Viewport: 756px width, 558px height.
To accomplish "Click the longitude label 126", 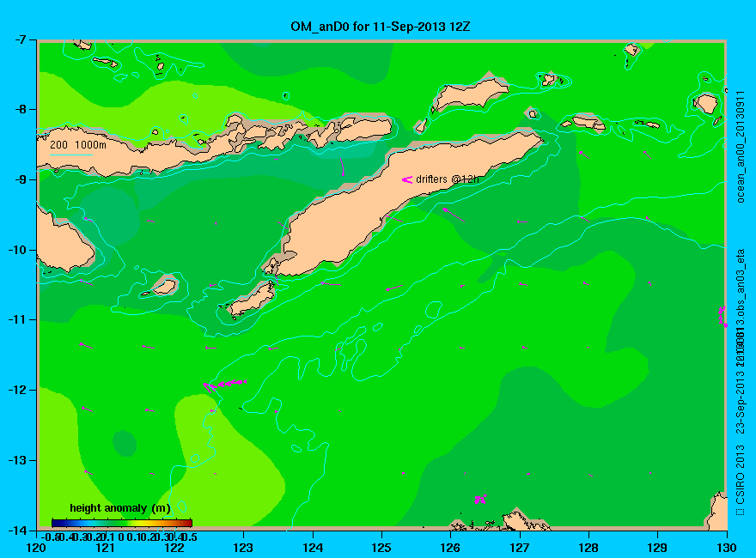I will (450, 548).
